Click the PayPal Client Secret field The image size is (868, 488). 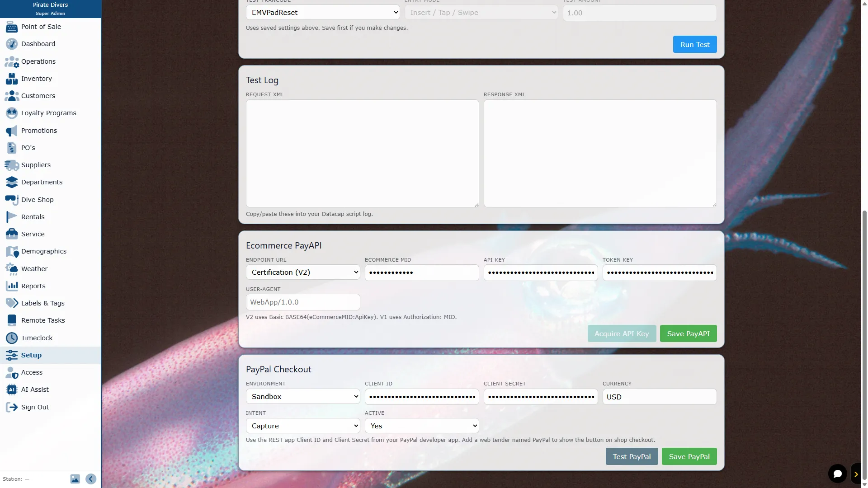click(541, 397)
